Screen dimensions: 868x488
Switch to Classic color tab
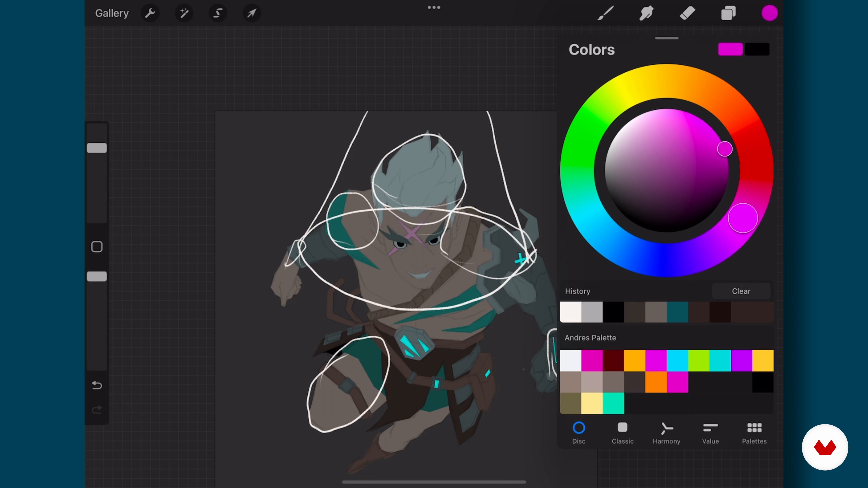pyautogui.click(x=622, y=433)
